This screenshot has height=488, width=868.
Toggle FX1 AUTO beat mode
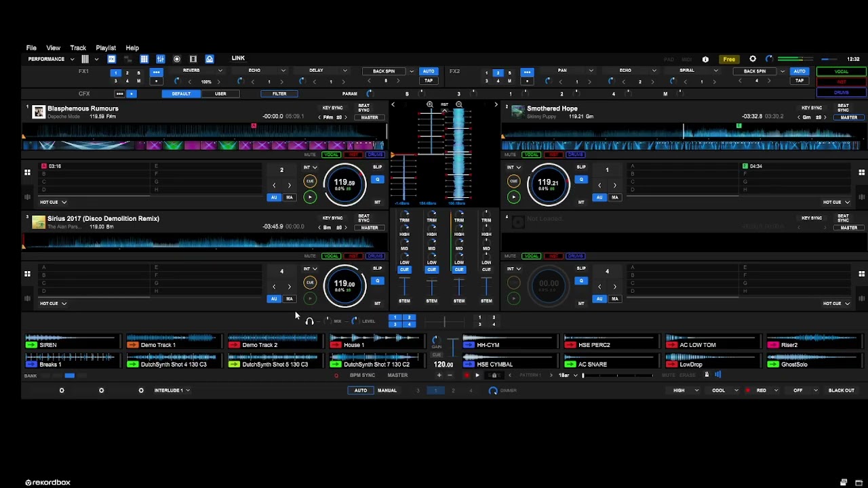click(429, 71)
